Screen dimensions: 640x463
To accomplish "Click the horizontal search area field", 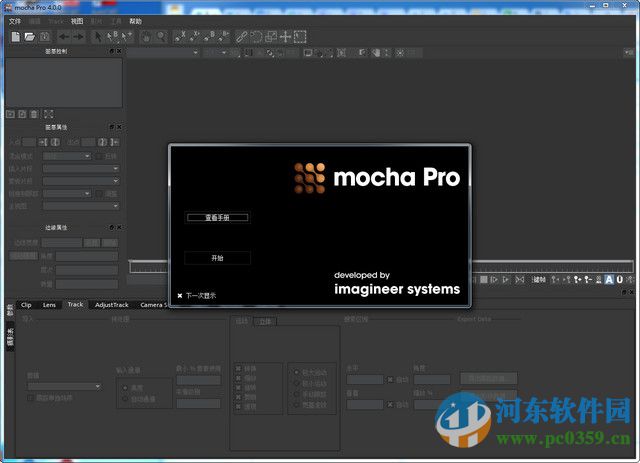I will pyautogui.click(x=365, y=380).
